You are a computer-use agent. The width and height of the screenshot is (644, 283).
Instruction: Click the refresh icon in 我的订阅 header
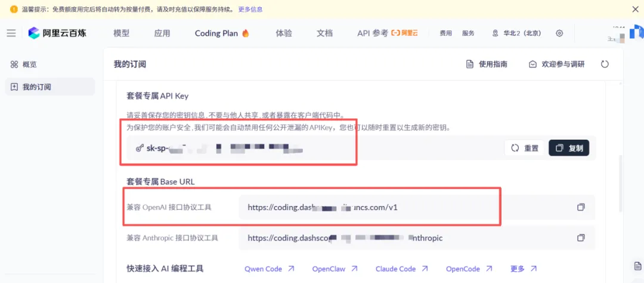[x=605, y=64]
